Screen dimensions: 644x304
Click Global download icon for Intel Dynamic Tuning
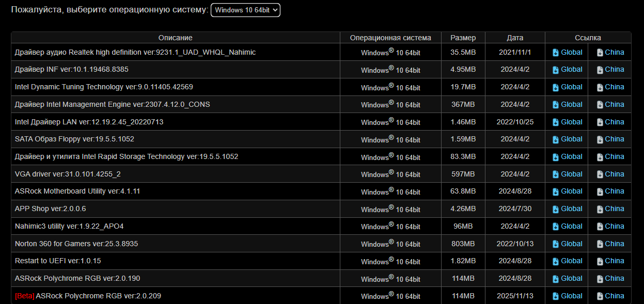click(x=556, y=87)
